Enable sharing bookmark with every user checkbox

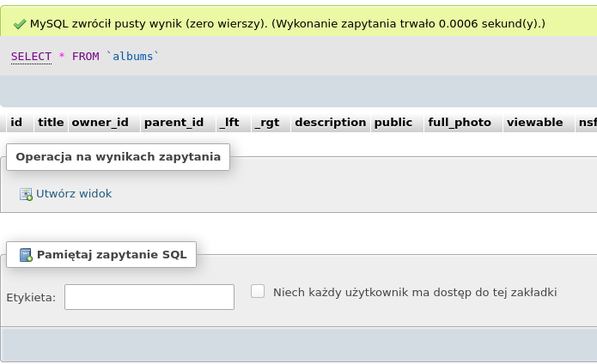258,291
